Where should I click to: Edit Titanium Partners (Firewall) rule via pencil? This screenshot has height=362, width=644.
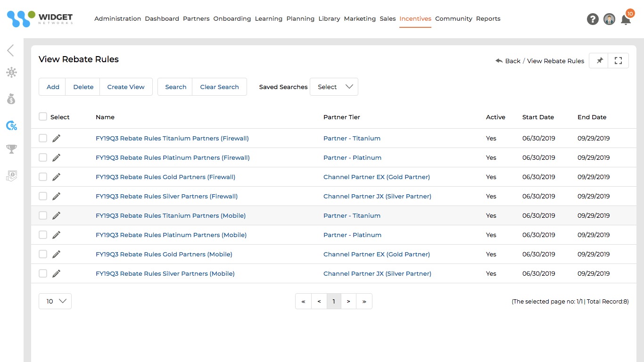tap(57, 138)
